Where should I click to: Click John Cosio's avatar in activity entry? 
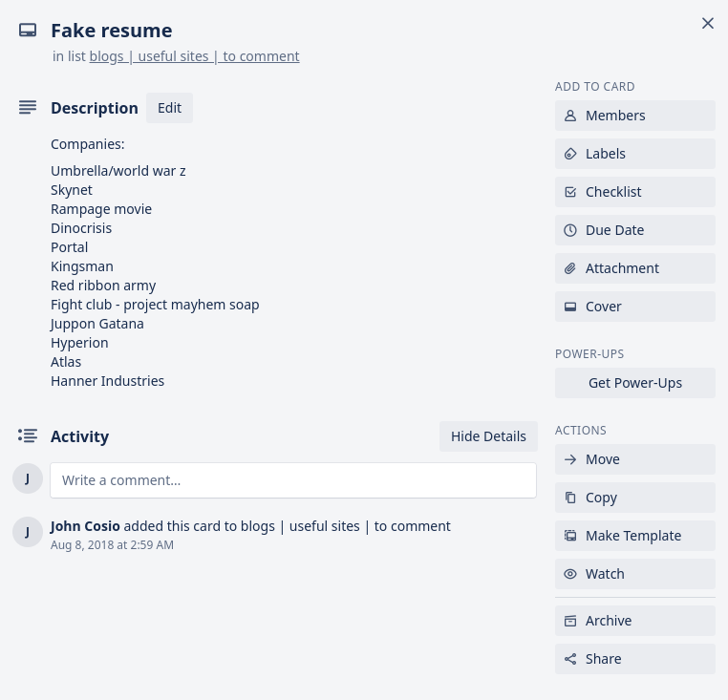[28, 532]
